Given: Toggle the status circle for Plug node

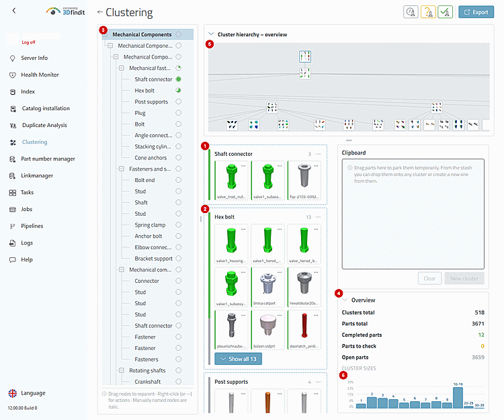Looking at the screenshot, I should click(179, 113).
